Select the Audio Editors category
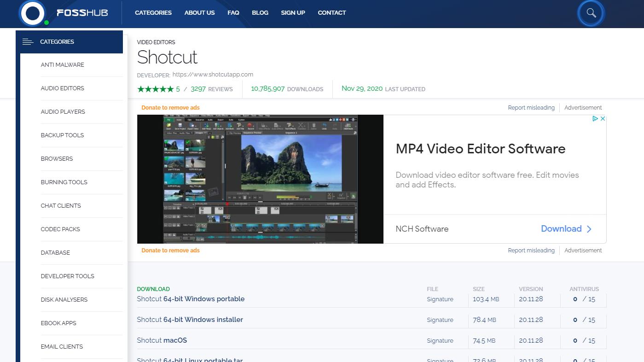Viewport: 644px width, 362px height. [x=63, y=88]
